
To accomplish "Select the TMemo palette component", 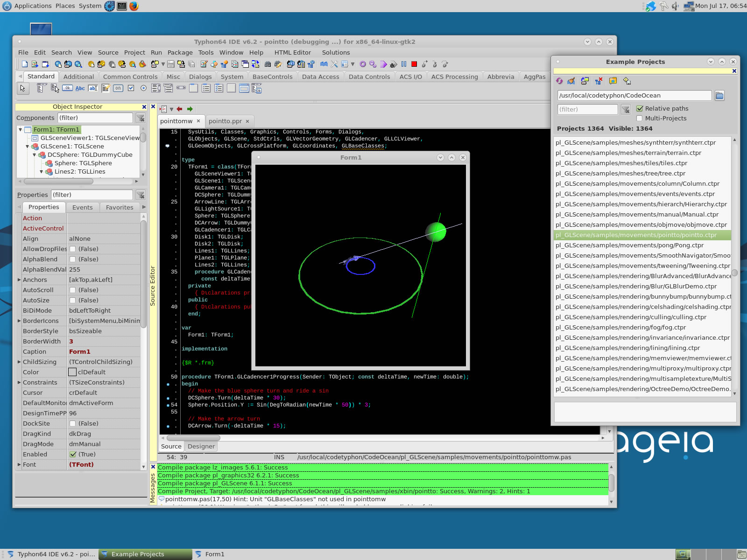I will coord(106,88).
